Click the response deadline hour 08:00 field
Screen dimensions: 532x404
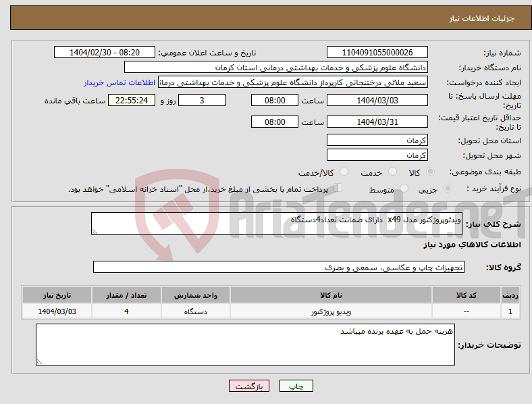click(x=275, y=100)
